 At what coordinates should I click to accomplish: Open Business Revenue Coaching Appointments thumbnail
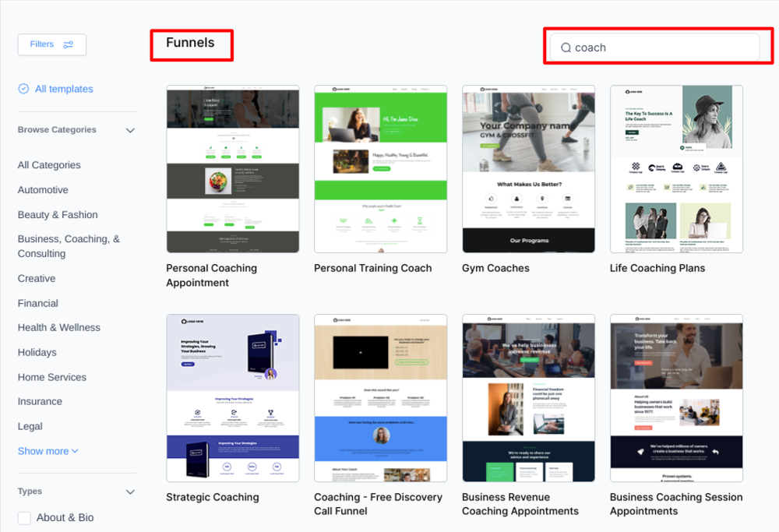(529, 398)
